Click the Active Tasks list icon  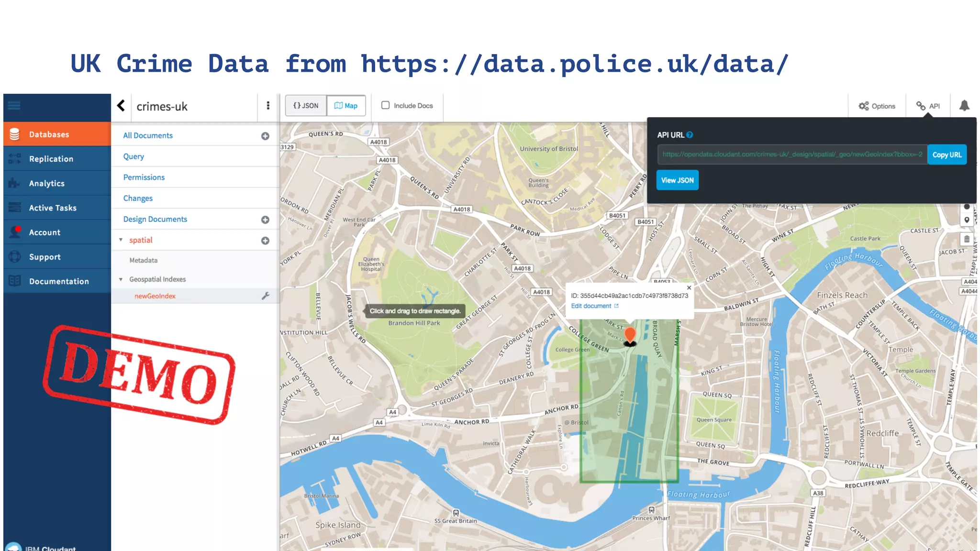click(15, 208)
